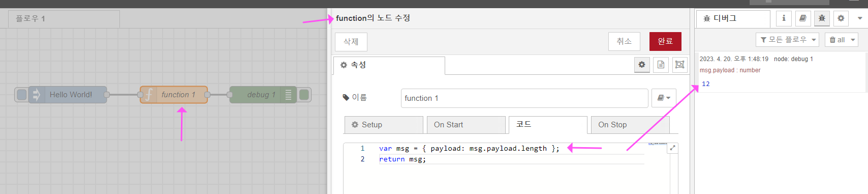Switch to the Setup tab
868x194 pixels.
[384, 125]
